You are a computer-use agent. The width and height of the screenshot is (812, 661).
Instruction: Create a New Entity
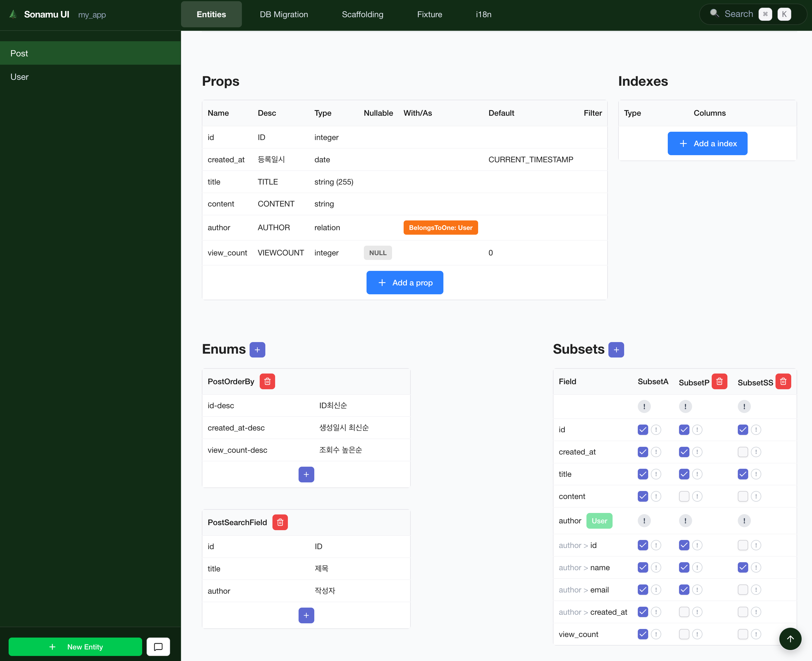pos(75,646)
